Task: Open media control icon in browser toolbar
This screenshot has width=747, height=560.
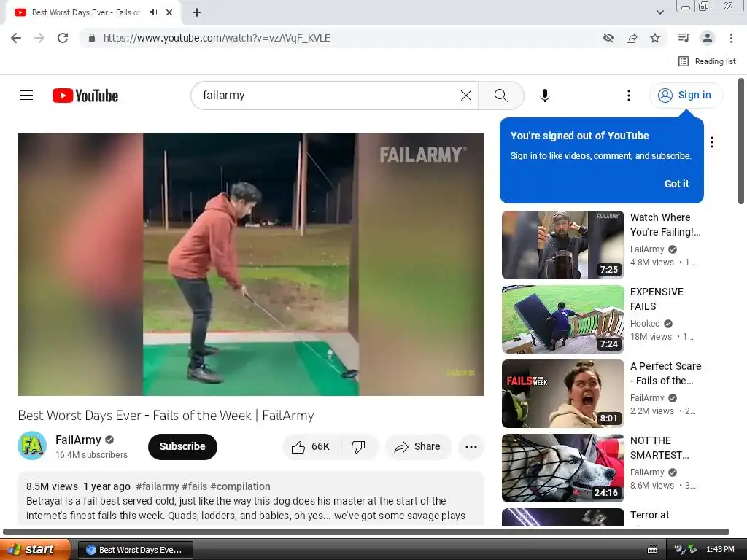Action: pos(684,38)
